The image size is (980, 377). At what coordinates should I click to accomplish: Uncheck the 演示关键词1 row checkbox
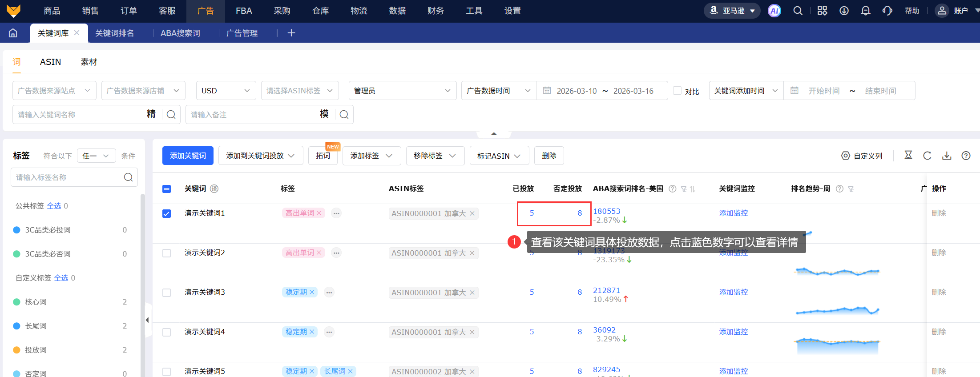pos(167,213)
